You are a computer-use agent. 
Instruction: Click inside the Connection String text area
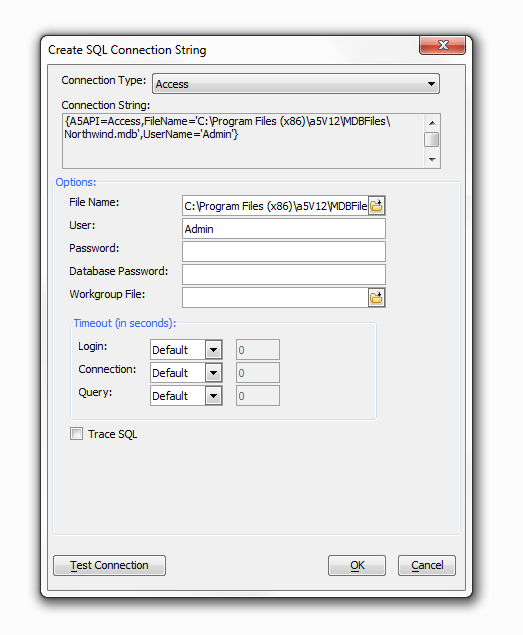click(x=243, y=141)
